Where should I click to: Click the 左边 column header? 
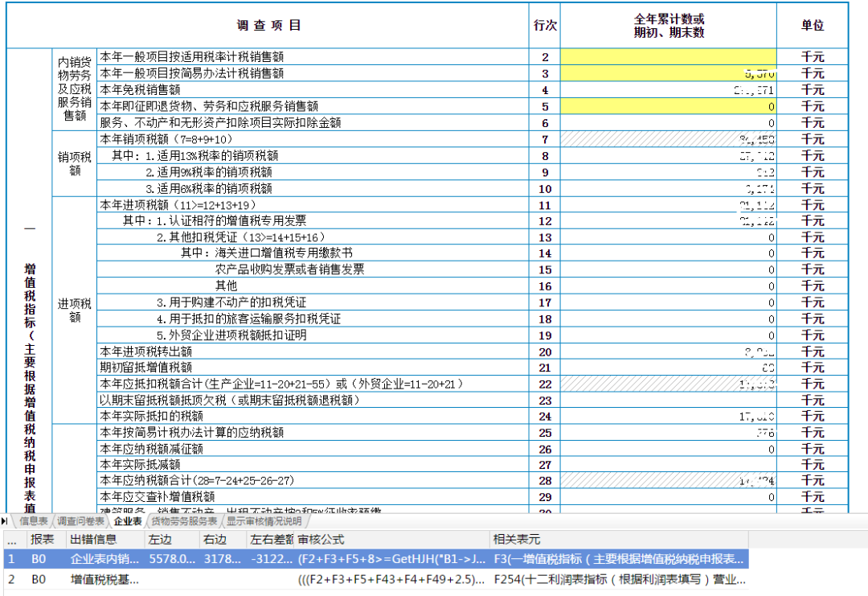tap(159, 538)
